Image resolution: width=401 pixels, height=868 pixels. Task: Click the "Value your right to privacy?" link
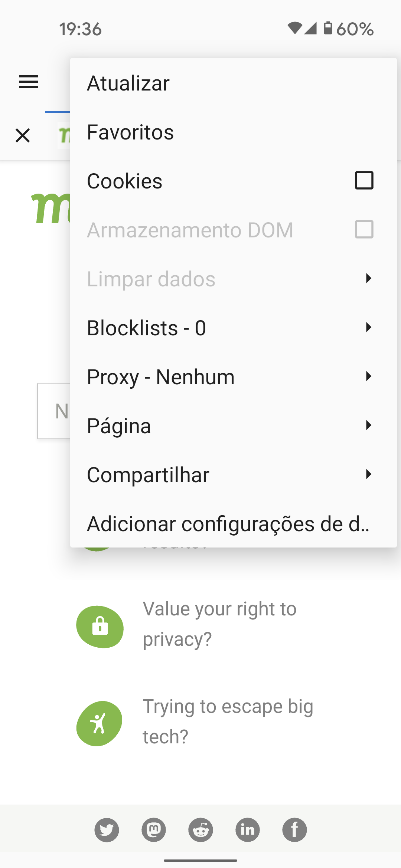219,624
